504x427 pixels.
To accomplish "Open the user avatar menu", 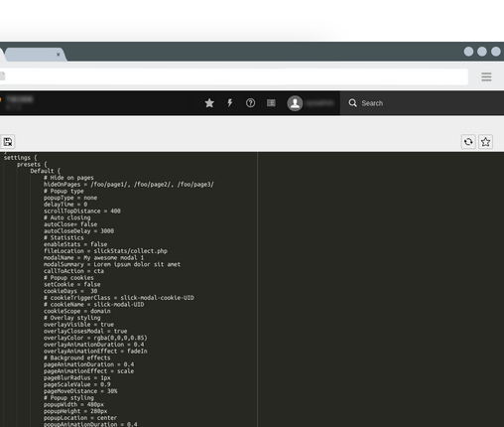I will (x=295, y=103).
